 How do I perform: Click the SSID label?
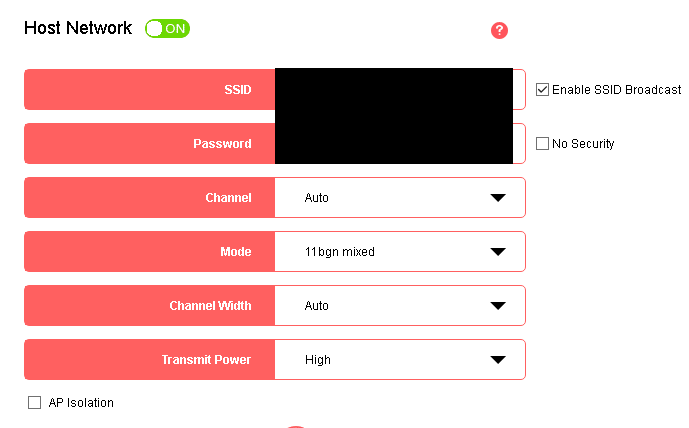[x=238, y=90]
